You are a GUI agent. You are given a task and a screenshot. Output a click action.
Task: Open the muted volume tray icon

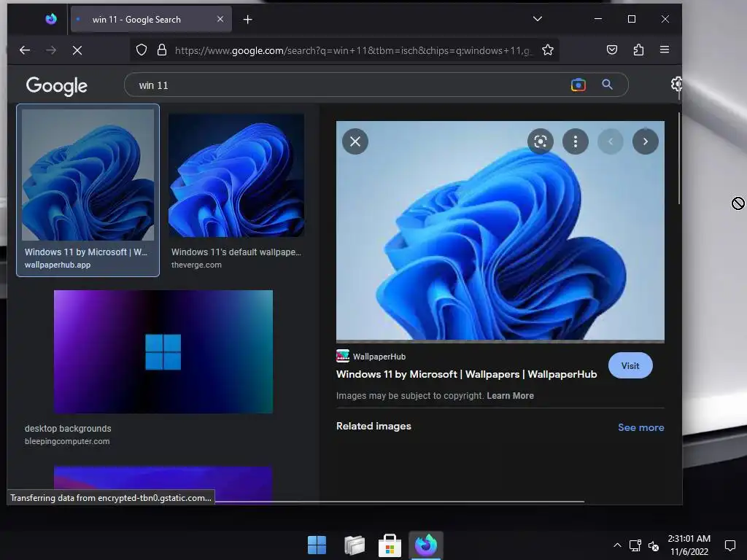[654, 546]
